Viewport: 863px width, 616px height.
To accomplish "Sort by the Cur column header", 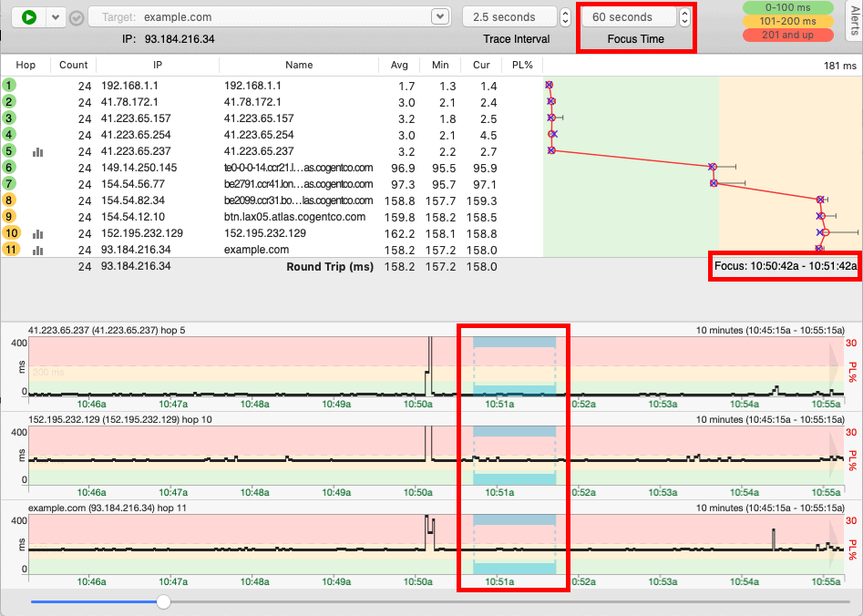I will point(481,65).
